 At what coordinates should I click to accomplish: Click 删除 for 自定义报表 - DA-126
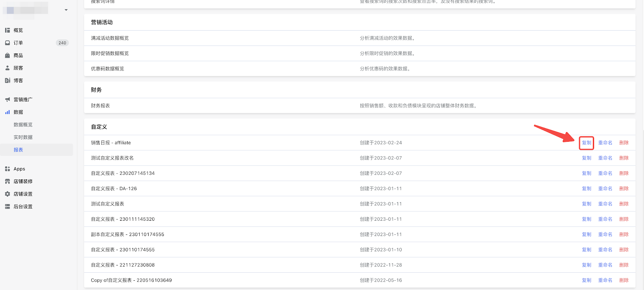point(623,188)
